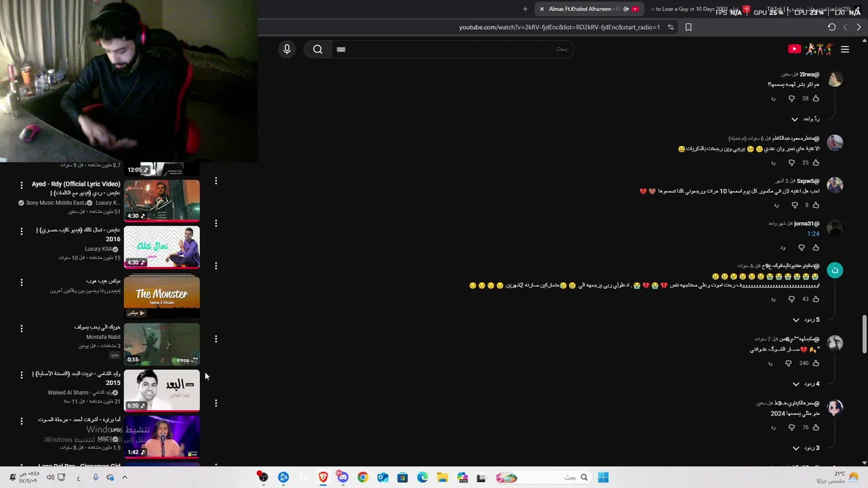Image resolution: width=868 pixels, height=488 pixels.
Task: Reply to the @2lrwa comment
Action: coord(773,98)
